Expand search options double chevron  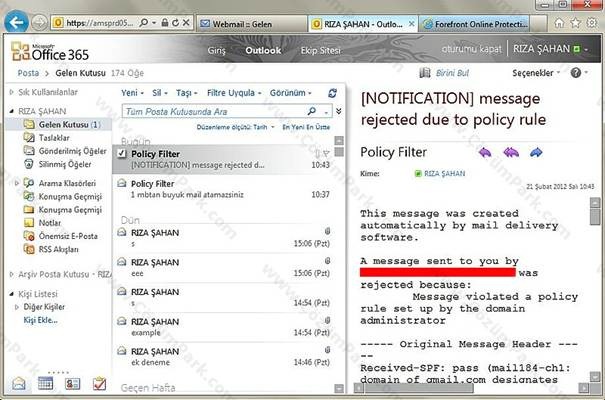pyautogui.click(x=339, y=111)
